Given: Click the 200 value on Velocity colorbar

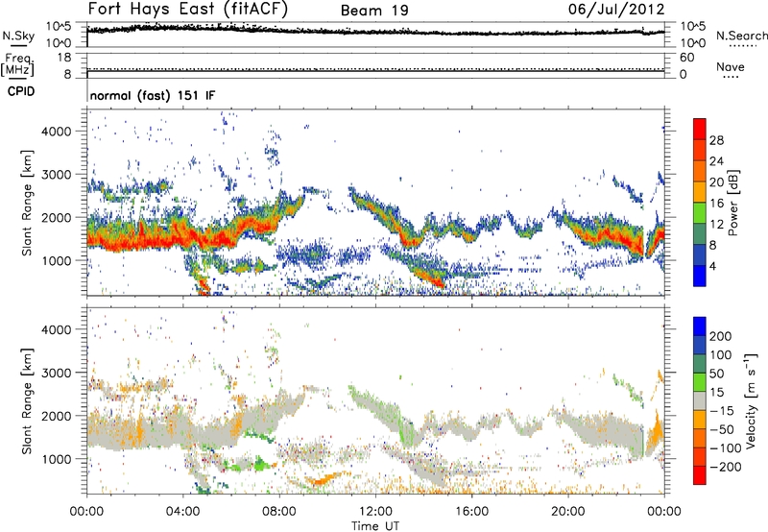Looking at the screenshot, I should click(721, 336).
